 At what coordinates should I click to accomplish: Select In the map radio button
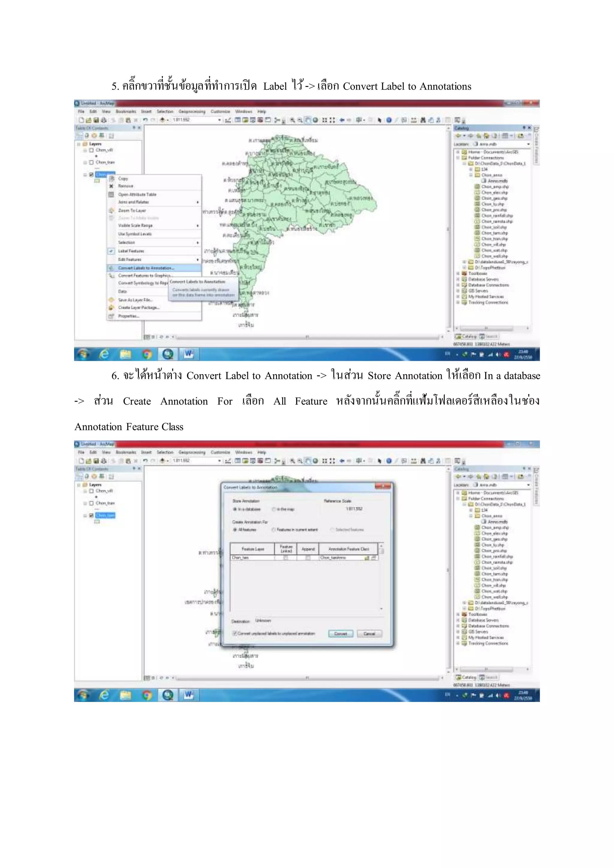point(274,510)
